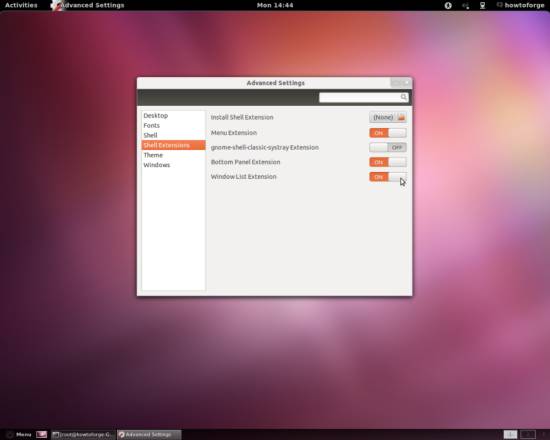Click the Window List Extension label

[x=244, y=176]
